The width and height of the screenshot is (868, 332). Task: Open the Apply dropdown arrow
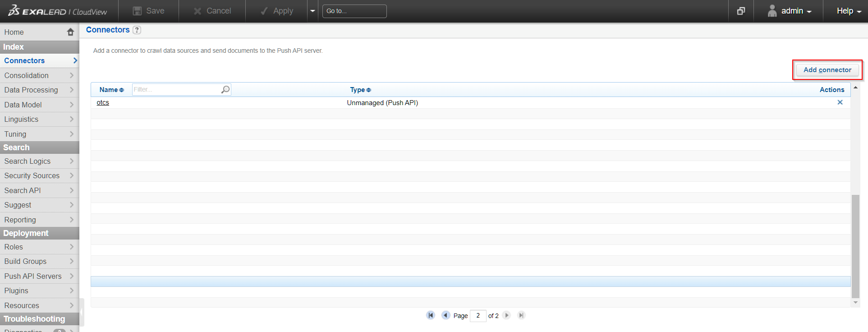click(312, 11)
